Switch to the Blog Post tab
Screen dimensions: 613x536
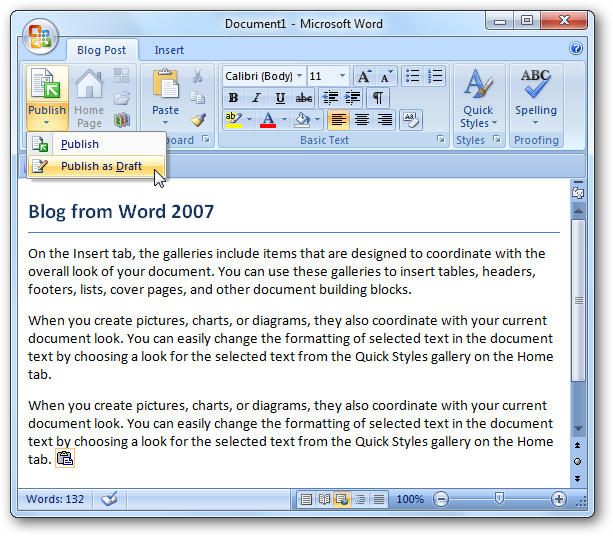coord(102,50)
